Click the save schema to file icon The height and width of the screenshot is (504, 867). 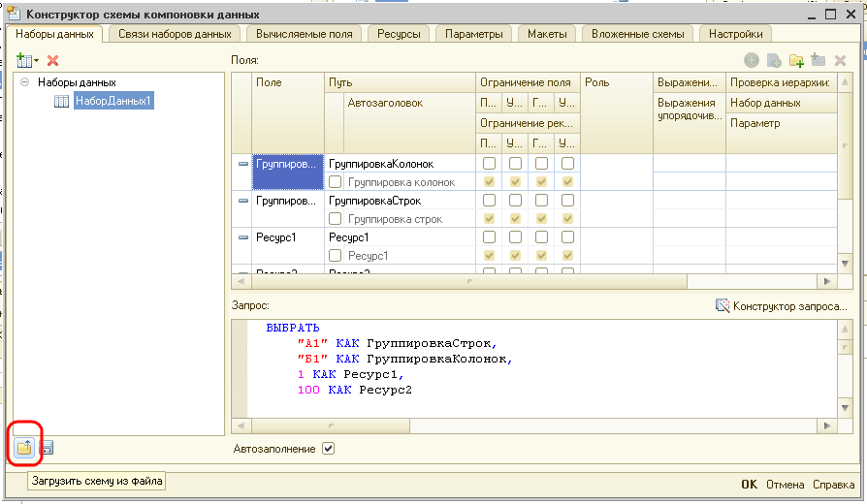tap(47, 448)
